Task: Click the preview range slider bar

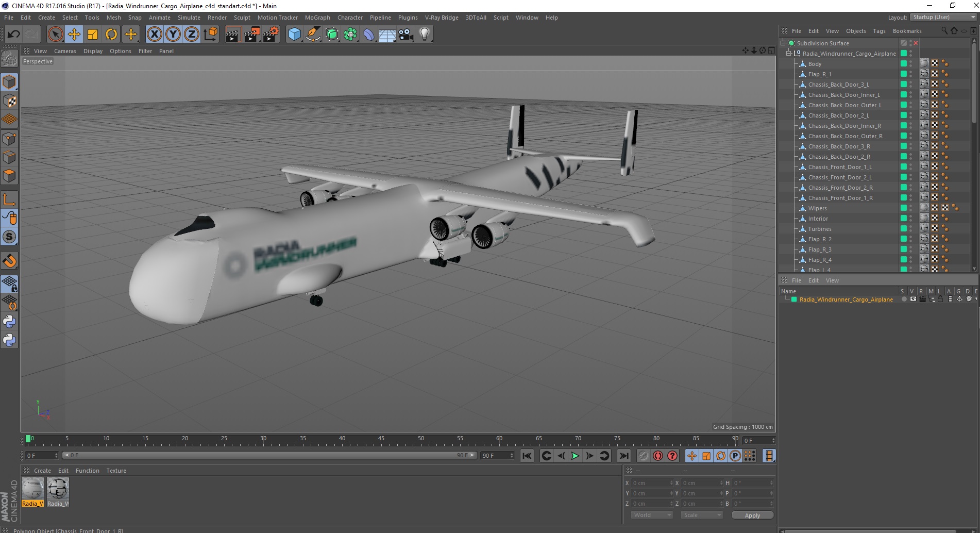Action: coord(269,455)
